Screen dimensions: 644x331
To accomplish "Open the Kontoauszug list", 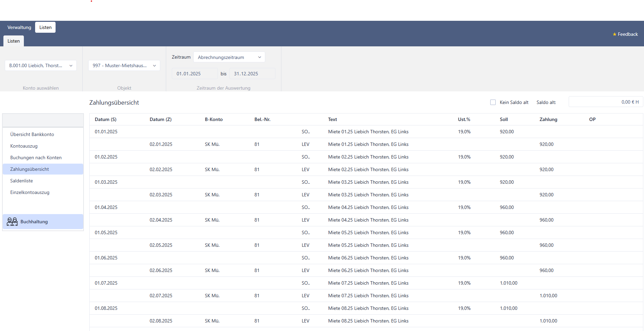I will 24,146.
